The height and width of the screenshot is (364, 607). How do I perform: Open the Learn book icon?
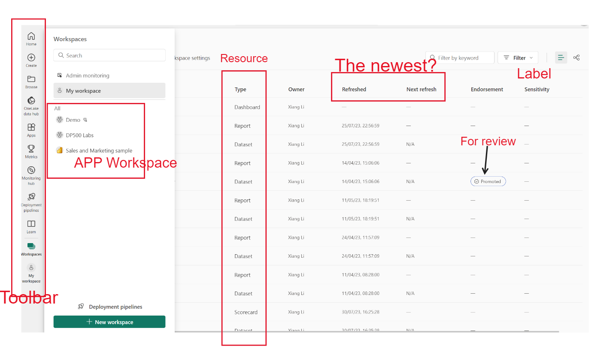(31, 226)
